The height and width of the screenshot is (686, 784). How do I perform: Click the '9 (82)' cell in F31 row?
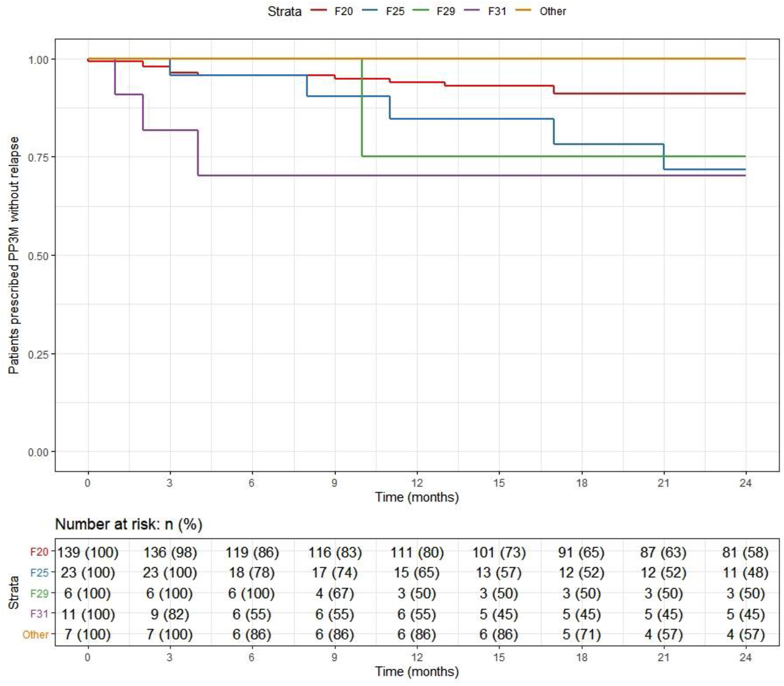[x=170, y=614]
